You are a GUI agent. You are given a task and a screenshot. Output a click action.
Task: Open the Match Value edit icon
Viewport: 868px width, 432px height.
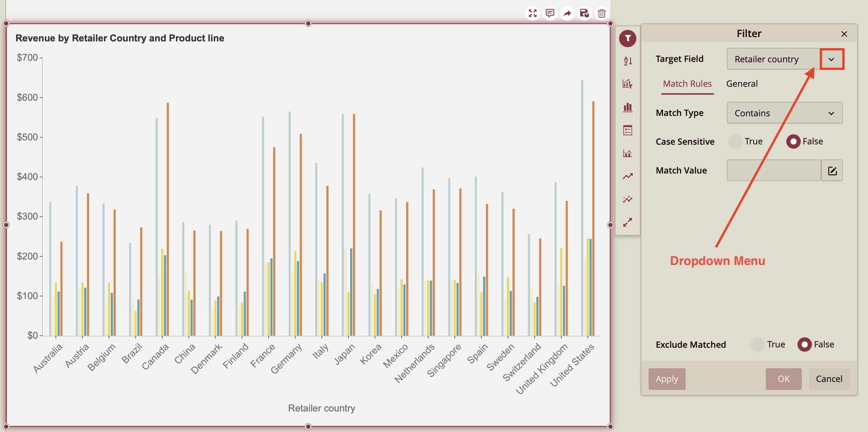[x=832, y=171]
